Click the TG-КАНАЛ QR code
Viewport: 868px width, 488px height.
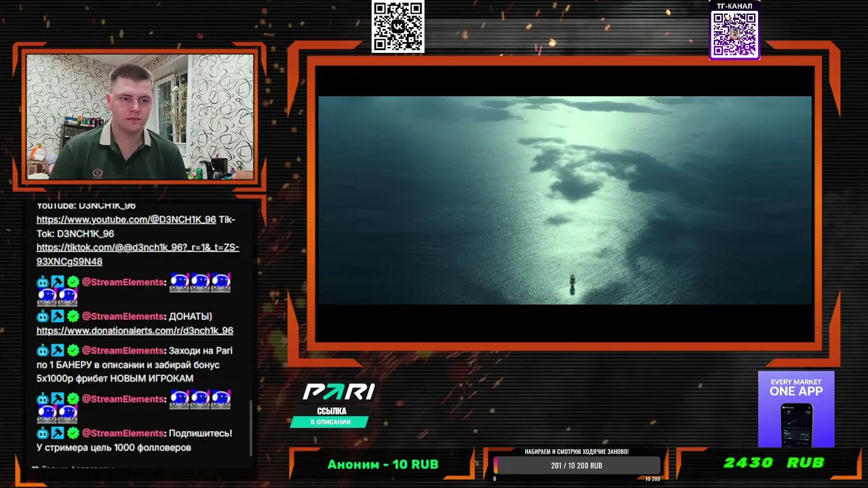coord(734,34)
